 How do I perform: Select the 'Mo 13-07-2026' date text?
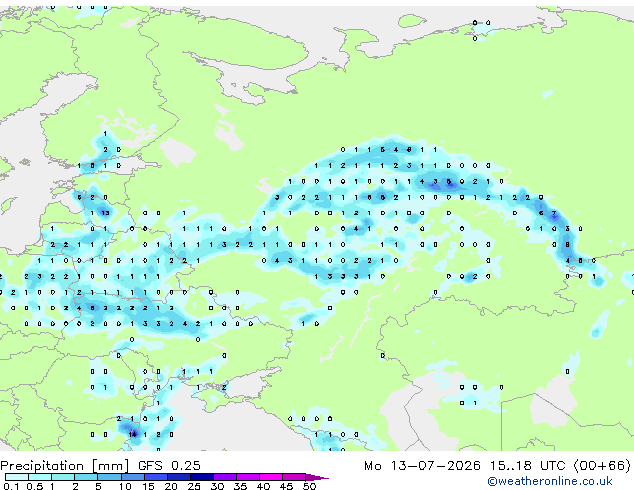(x=423, y=466)
